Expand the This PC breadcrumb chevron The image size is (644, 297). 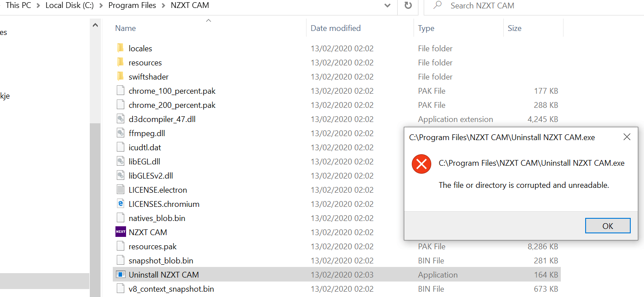[x=38, y=6]
